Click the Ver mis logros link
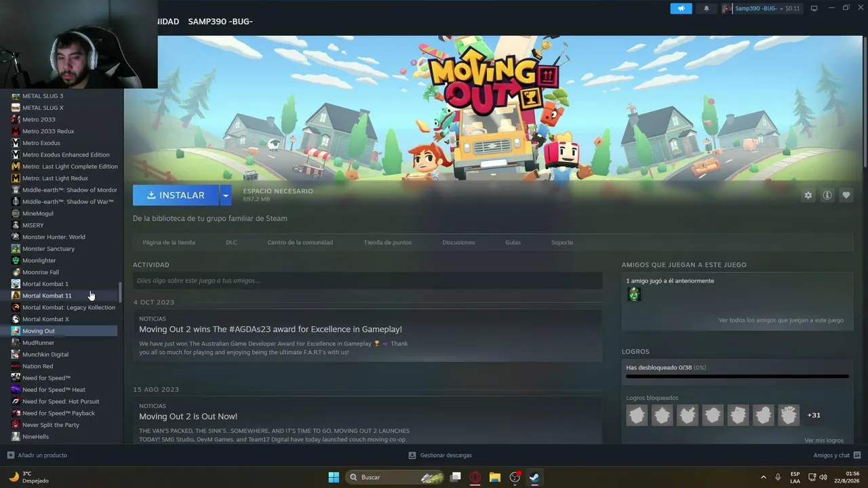 [x=824, y=441]
